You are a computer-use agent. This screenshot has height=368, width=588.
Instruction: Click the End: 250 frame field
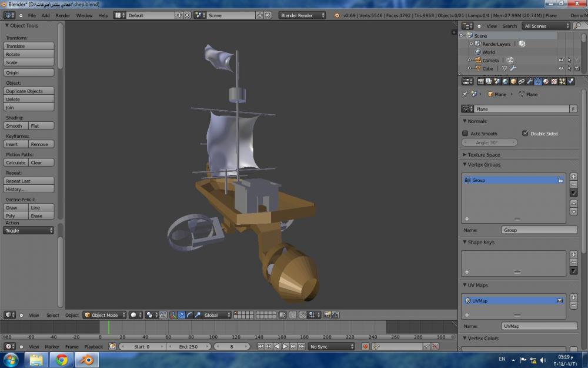(188, 347)
